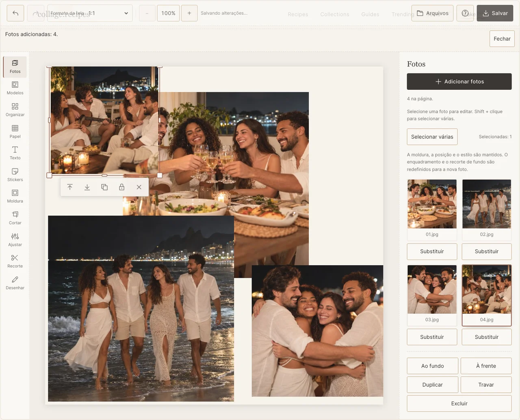The height and width of the screenshot is (420, 520).
Task: Bring photo to front in floating toolbar
Action: (x=70, y=187)
